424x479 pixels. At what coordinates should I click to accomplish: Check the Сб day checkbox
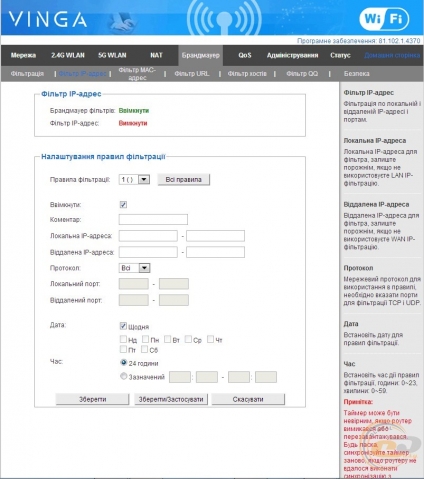point(144,349)
